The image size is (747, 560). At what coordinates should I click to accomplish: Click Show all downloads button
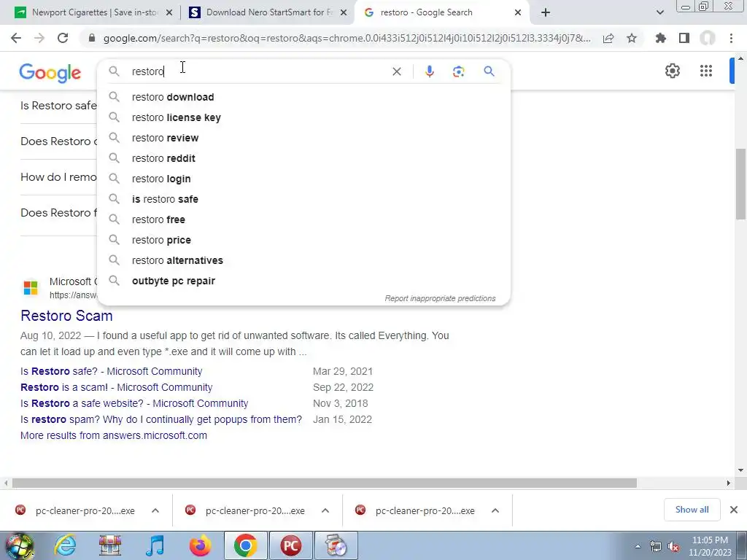pyautogui.click(x=692, y=510)
